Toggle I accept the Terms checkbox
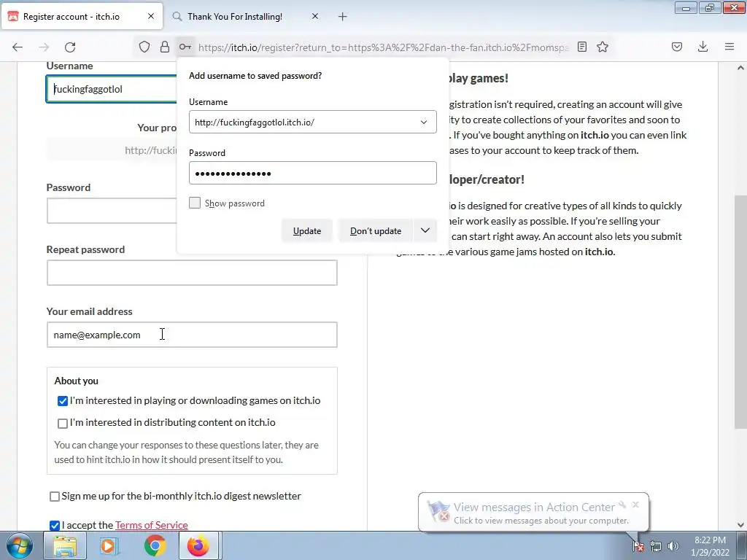Viewport: 747px width, 560px height. tap(54, 525)
